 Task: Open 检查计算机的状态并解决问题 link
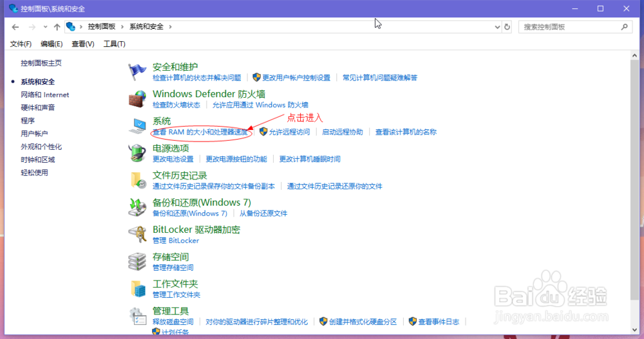(196, 78)
